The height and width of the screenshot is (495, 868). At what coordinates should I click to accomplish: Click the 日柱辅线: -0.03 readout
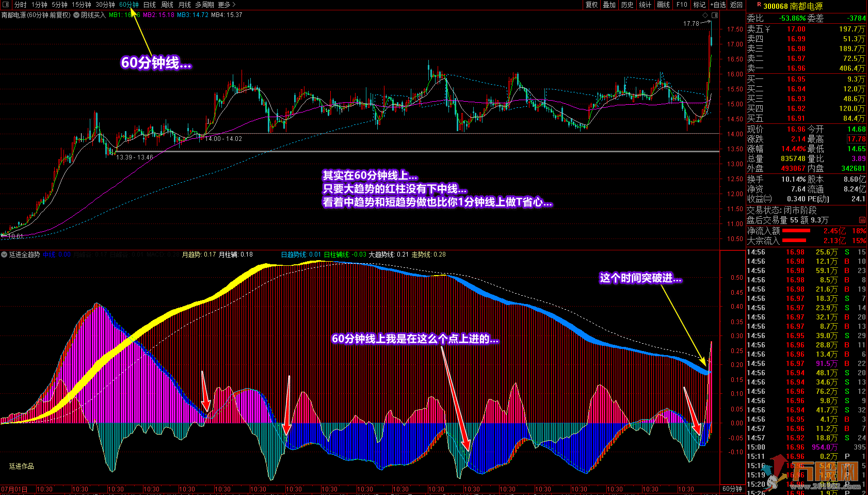tap(345, 254)
